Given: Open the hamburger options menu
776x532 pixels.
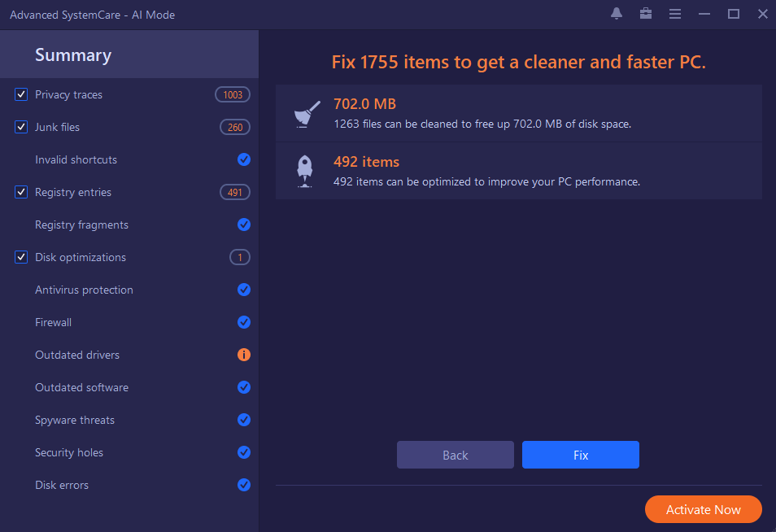Looking at the screenshot, I should 674,15.
